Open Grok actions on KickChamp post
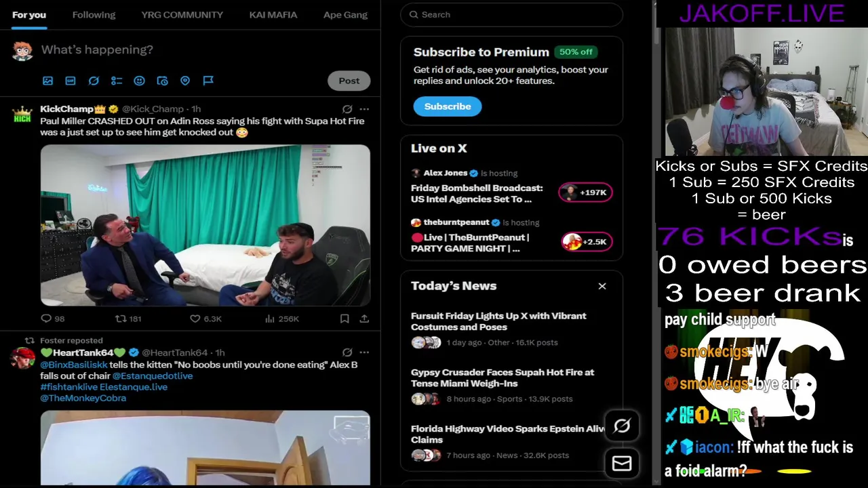868x488 pixels. coord(347,108)
